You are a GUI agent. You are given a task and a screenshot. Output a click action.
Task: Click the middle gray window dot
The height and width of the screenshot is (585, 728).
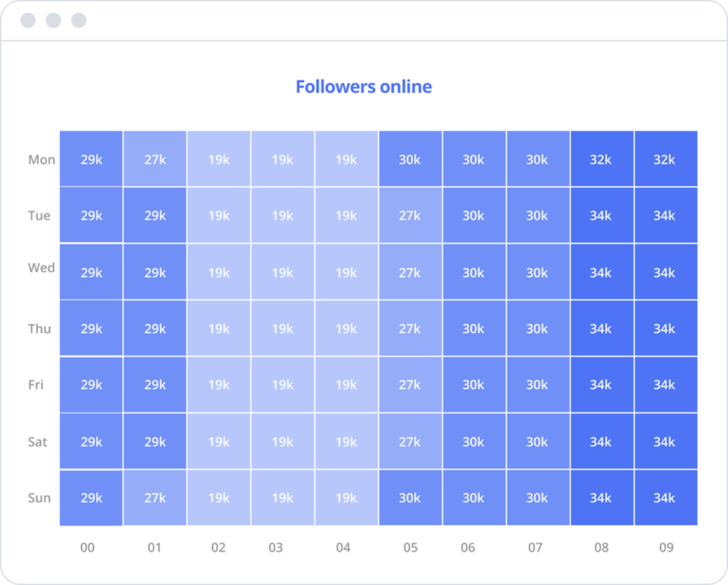pyautogui.click(x=53, y=20)
